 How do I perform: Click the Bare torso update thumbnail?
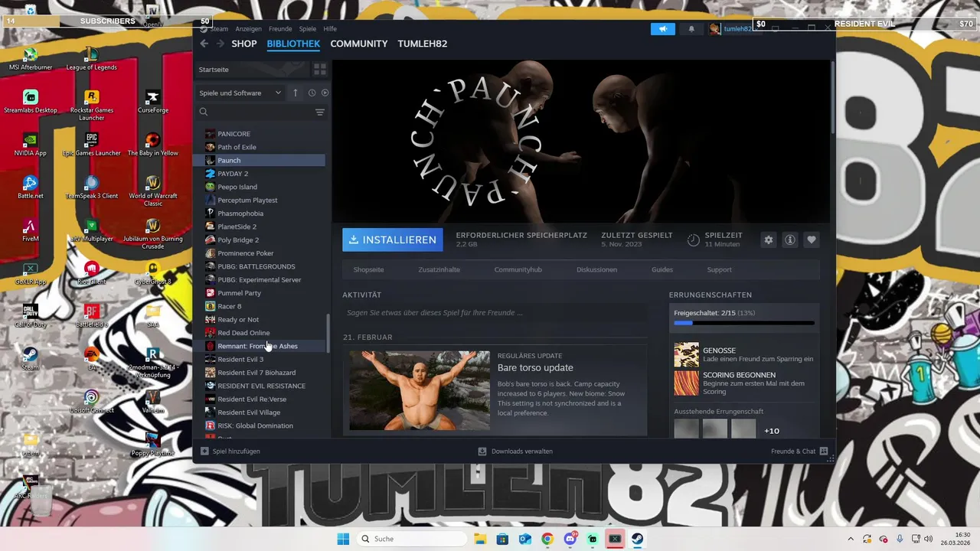[420, 390]
